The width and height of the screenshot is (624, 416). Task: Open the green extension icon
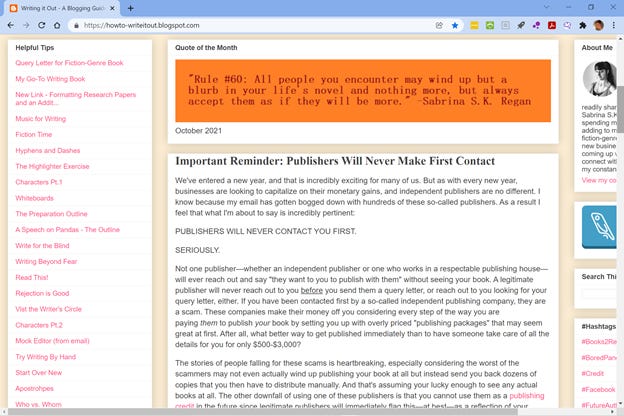tap(490, 25)
